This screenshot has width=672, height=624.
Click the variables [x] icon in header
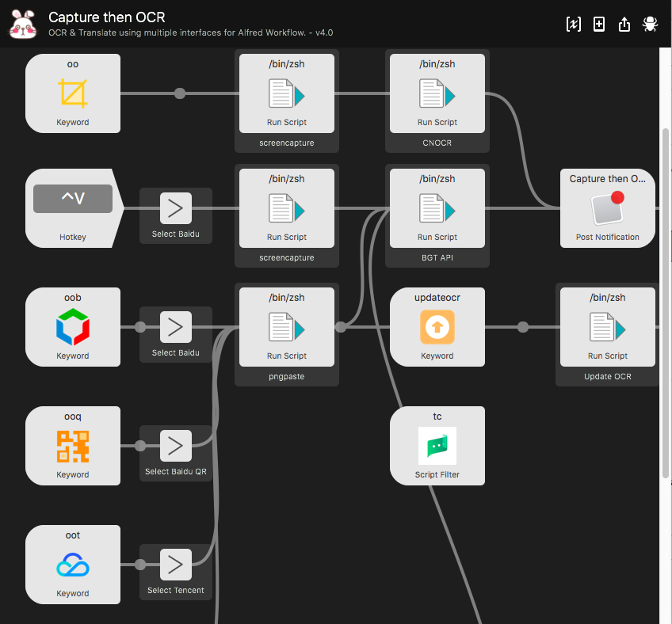pos(574,24)
